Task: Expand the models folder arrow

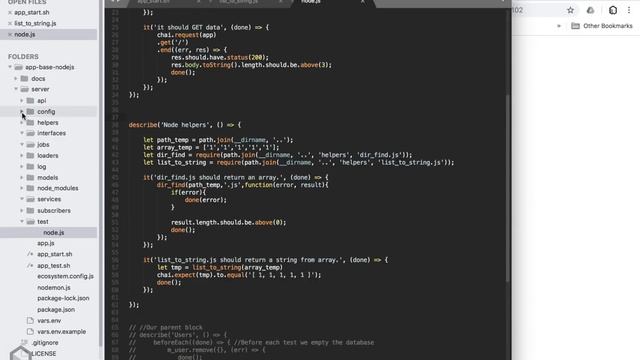Action: tap(22, 178)
